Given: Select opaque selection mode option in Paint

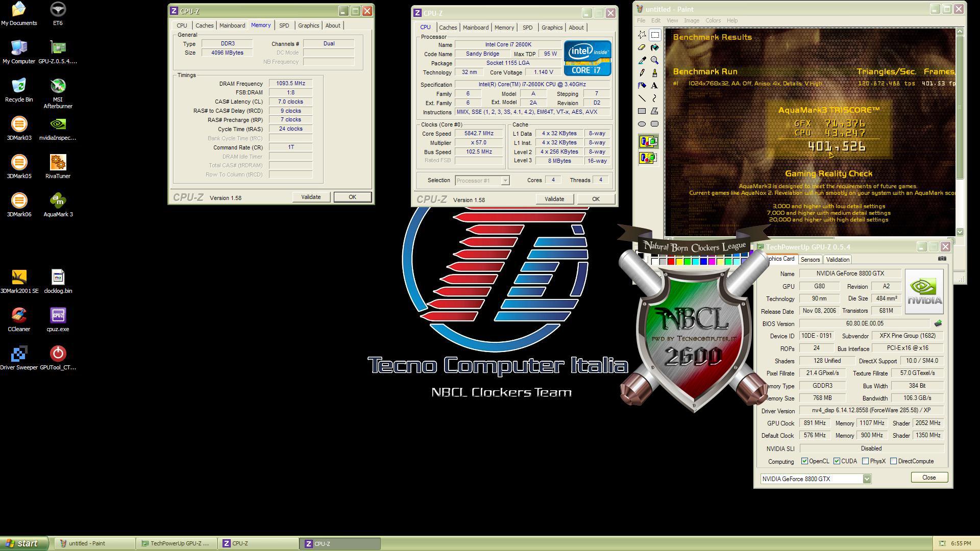Looking at the screenshot, I should (648, 141).
